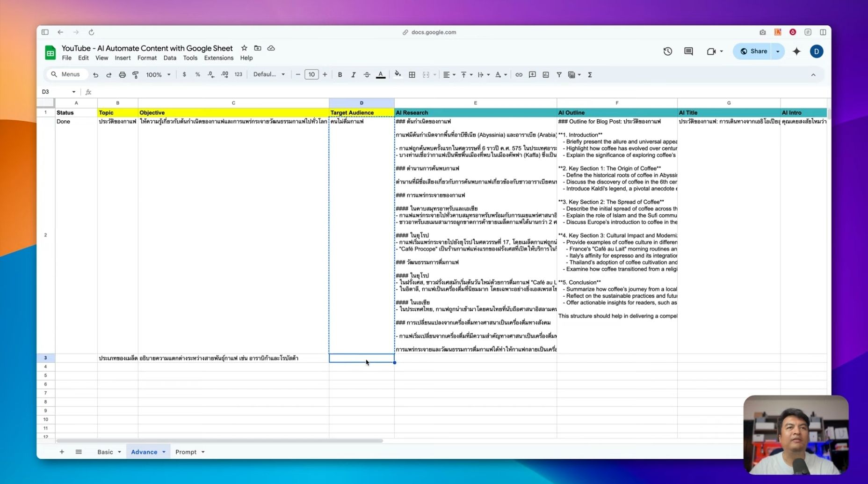Open the Name box dropdown arrow
The image size is (868, 484).
[x=73, y=92]
